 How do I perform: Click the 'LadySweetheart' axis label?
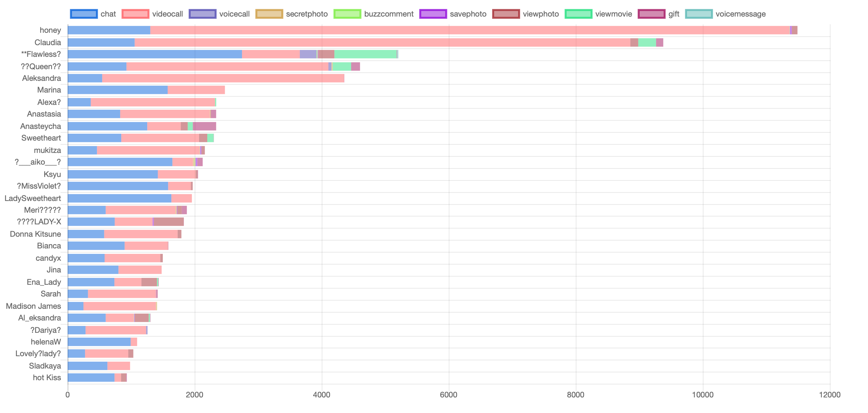33,198
